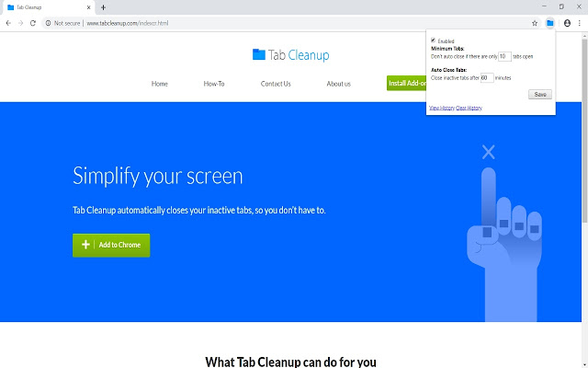Open the About us menu item
The image size is (588, 368).
pyautogui.click(x=339, y=84)
